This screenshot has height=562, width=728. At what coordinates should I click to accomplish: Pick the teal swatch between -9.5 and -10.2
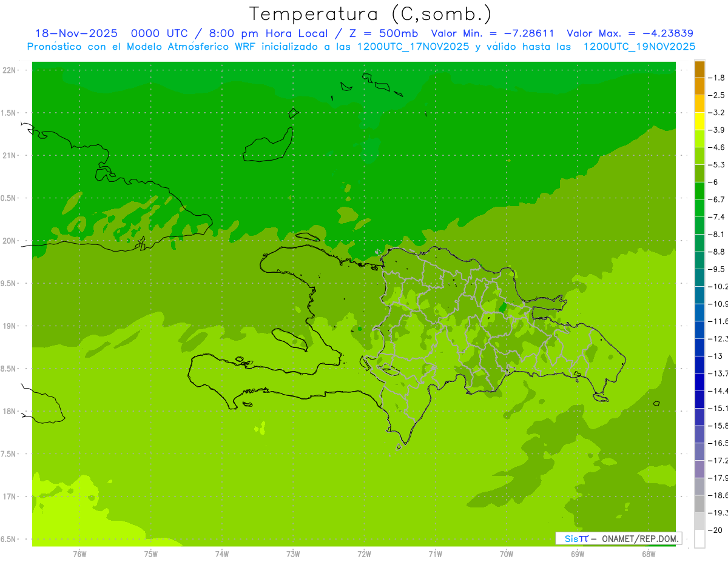(699, 278)
